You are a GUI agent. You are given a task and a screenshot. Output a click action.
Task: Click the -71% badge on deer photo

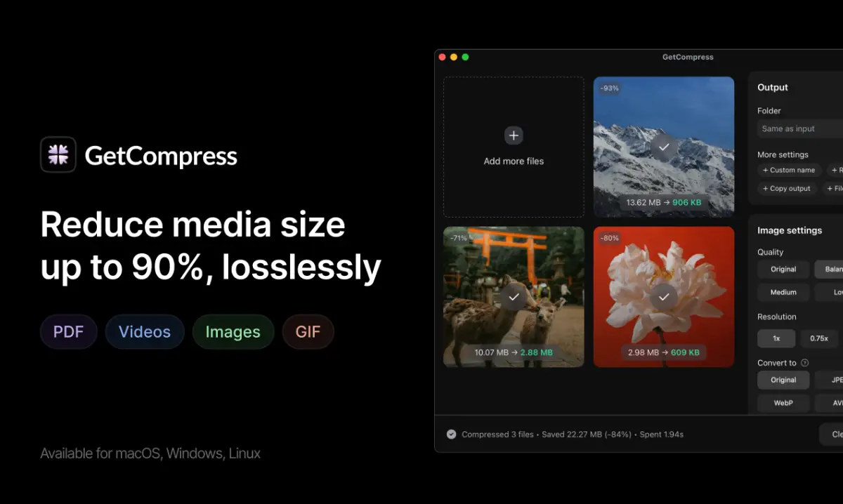tap(459, 238)
